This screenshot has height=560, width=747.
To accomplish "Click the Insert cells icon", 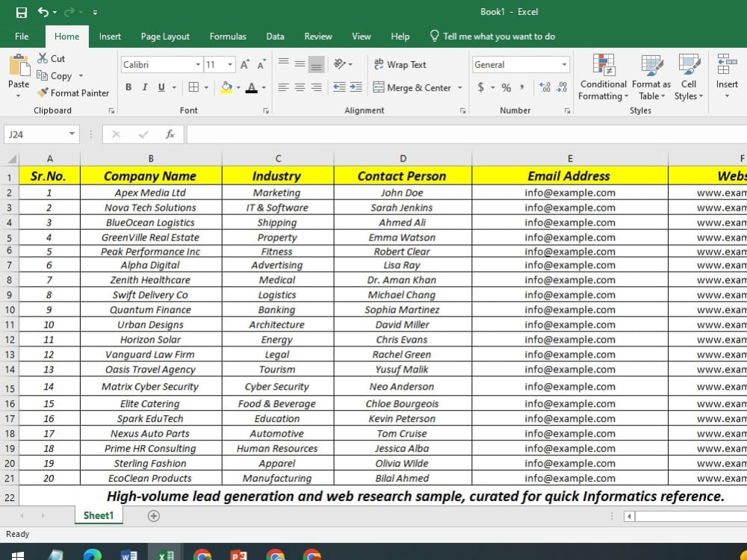I will (x=727, y=64).
